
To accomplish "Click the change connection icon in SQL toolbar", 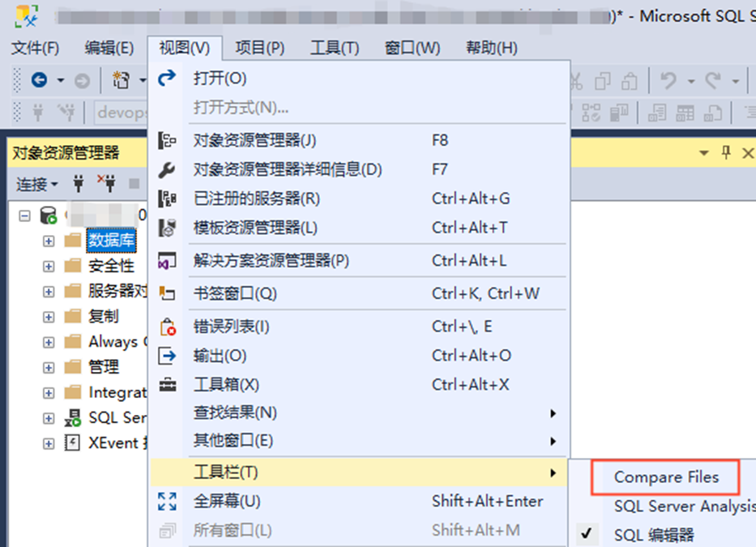I will point(66,113).
